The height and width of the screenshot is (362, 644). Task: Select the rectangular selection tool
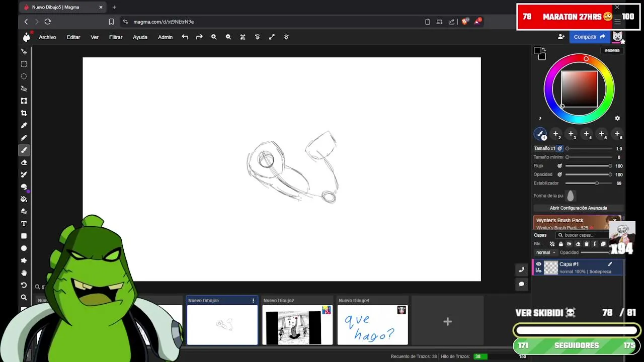click(24, 64)
